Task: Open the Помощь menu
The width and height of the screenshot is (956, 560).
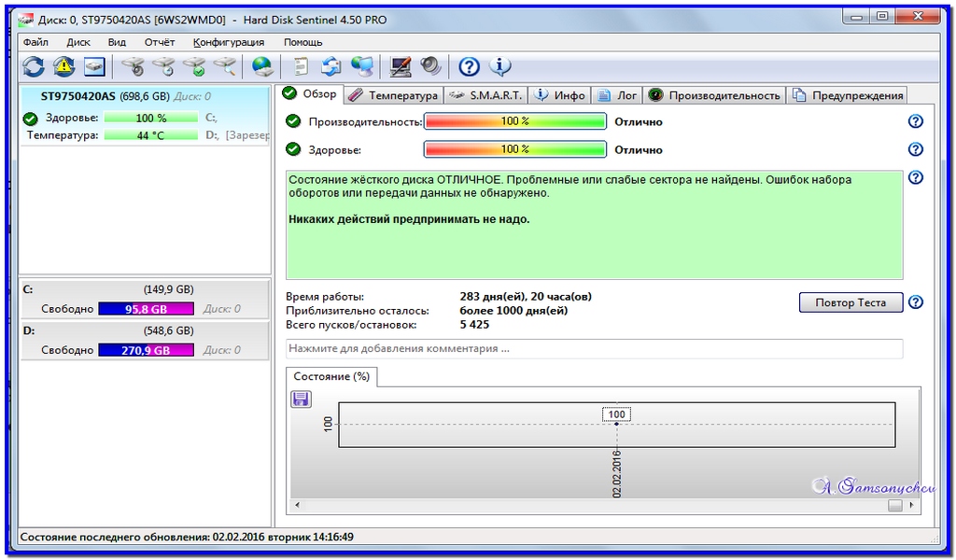Action: [x=303, y=42]
